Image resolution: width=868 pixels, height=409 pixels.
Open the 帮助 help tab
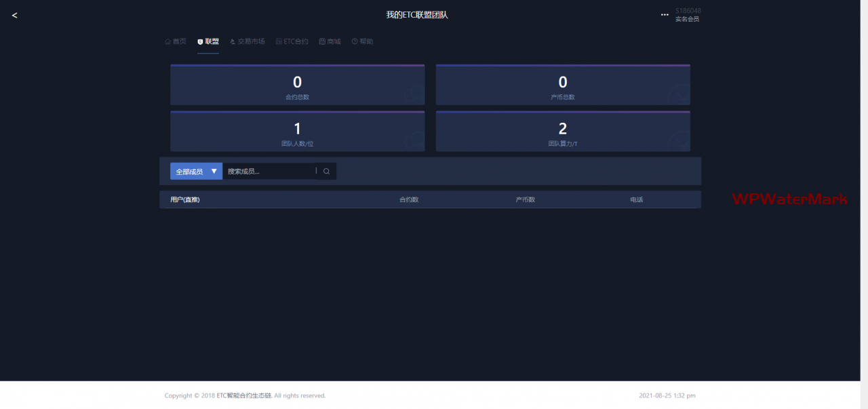tap(362, 41)
